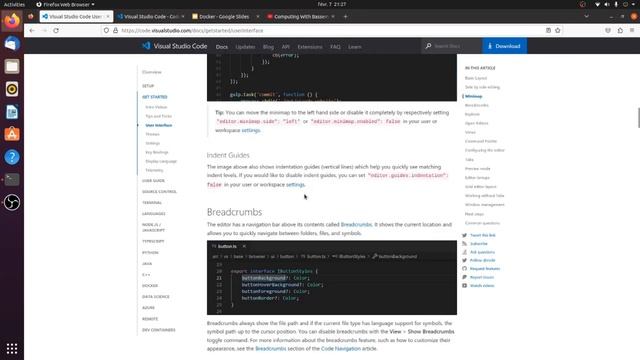Image resolution: width=640 pixels, height=360 pixels.
Task: Open reader view icon in address bar
Action: pos(548,31)
